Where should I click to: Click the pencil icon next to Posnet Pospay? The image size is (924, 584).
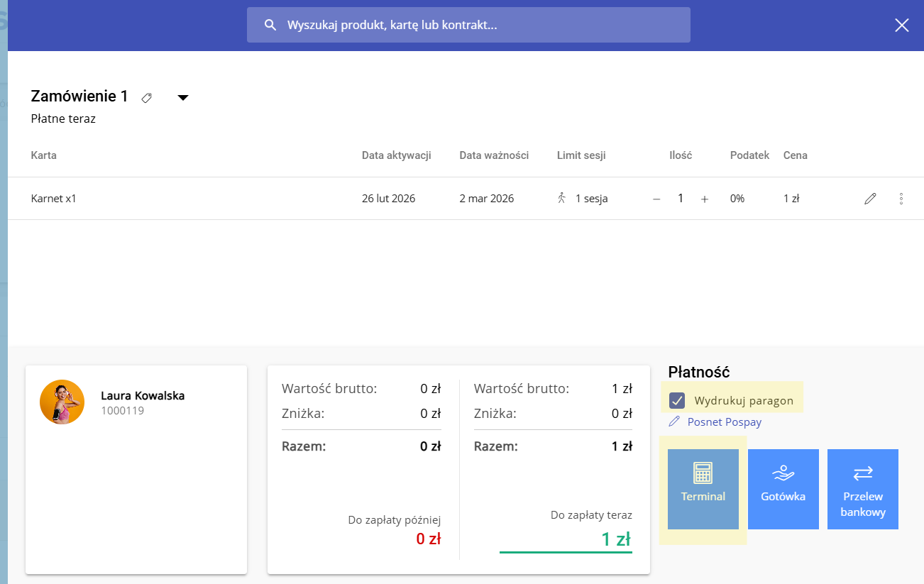pyautogui.click(x=674, y=422)
